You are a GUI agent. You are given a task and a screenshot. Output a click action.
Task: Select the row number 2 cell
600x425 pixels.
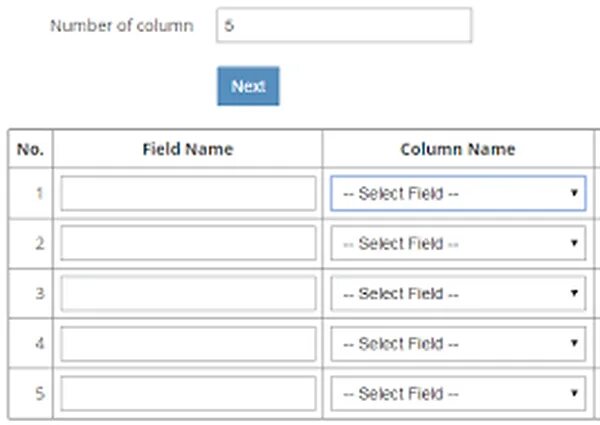click(31, 243)
